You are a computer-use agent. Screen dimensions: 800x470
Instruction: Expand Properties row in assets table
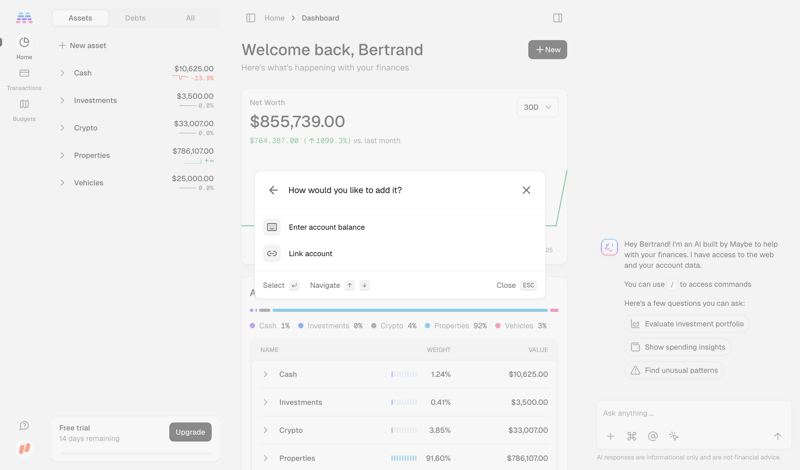[265, 458]
